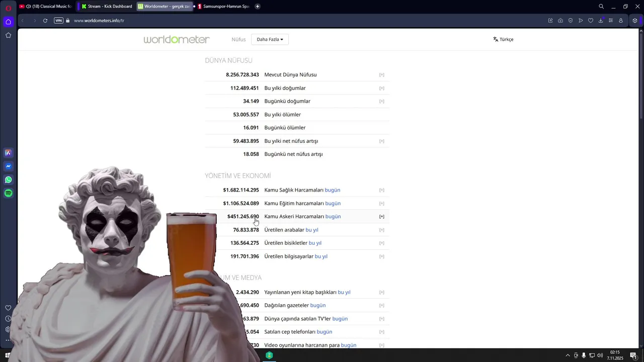This screenshot has width=644, height=362.
Task: Add page to bookmarks heart icon
Action: pos(591,21)
